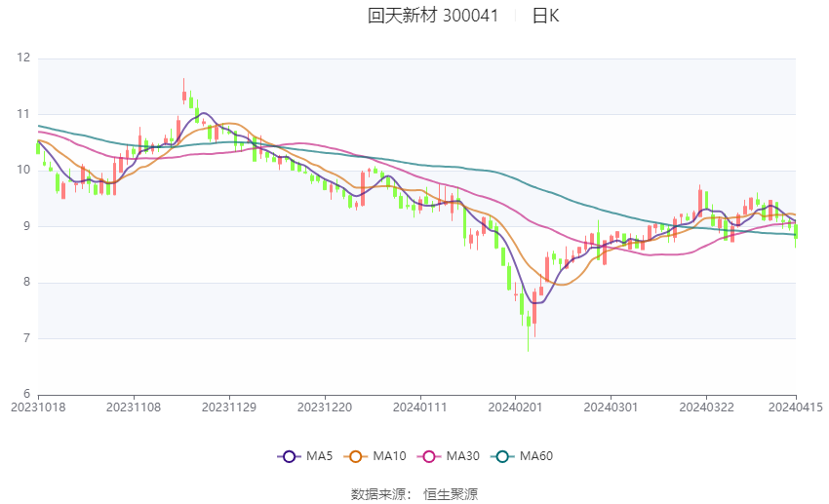Viewport: 829px width, 504px height.
Task: Click the 20240322 date axis label
Action: [706, 407]
